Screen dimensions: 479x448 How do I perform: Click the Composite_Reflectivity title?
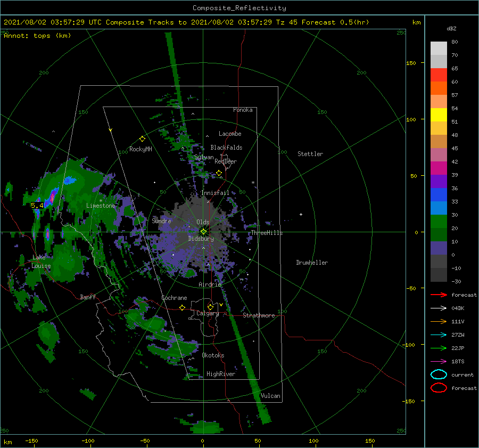[240, 8]
